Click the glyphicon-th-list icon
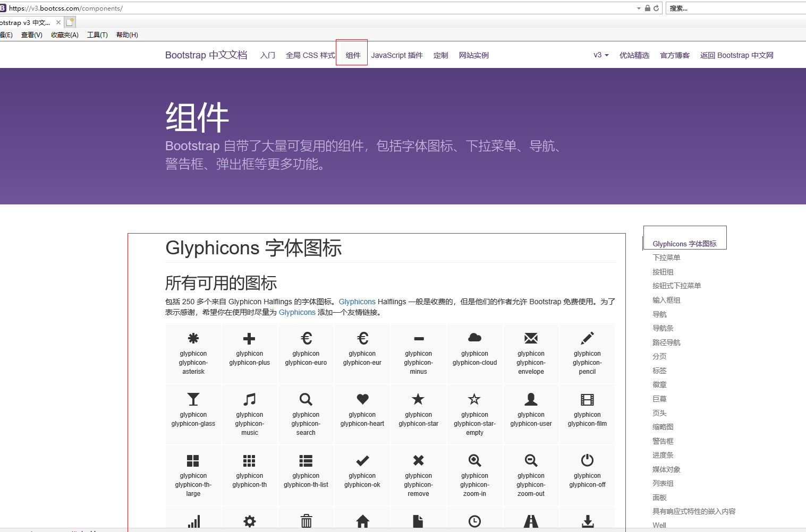 pos(306,460)
